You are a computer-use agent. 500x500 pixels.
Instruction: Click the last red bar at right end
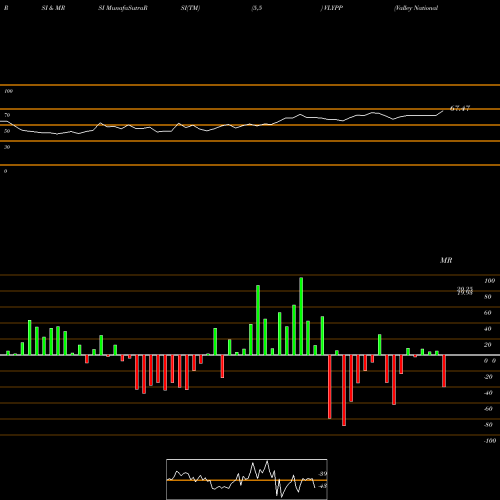click(444, 371)
